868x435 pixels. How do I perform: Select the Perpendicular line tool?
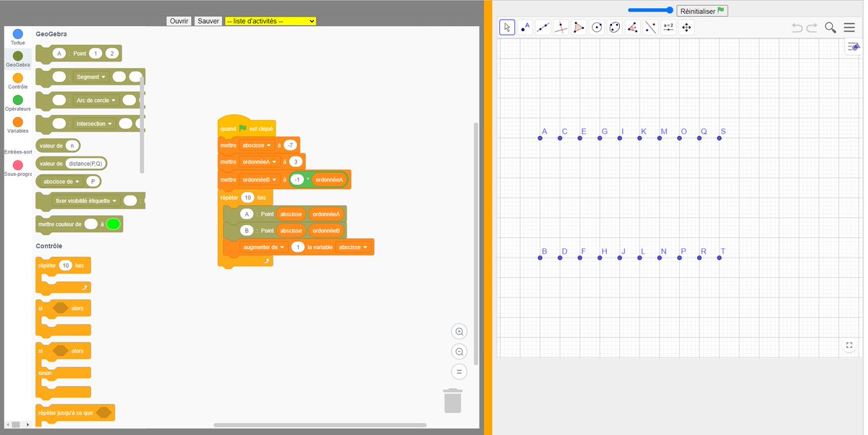coord(561,28)
